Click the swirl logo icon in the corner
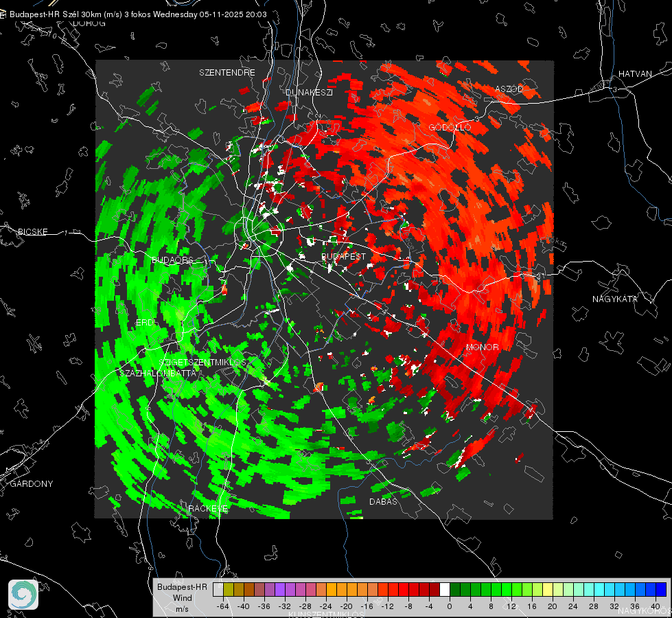 click(23, 595)
